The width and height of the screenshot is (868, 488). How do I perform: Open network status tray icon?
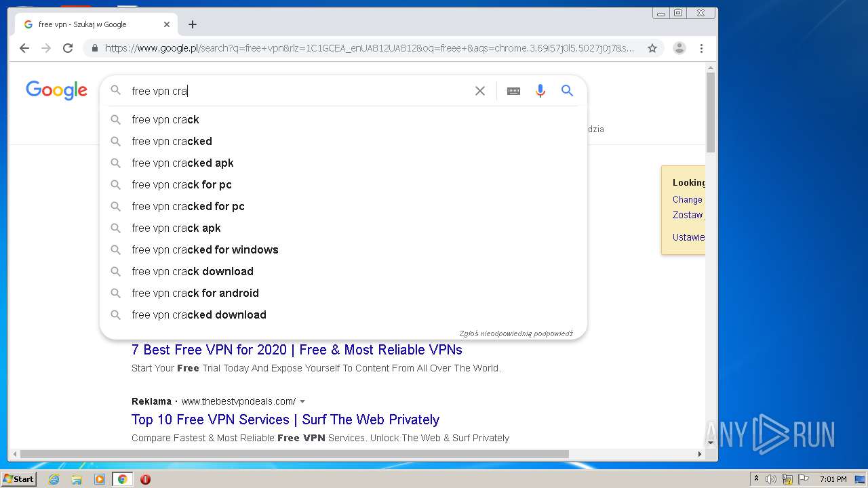(x=787, y=479)
